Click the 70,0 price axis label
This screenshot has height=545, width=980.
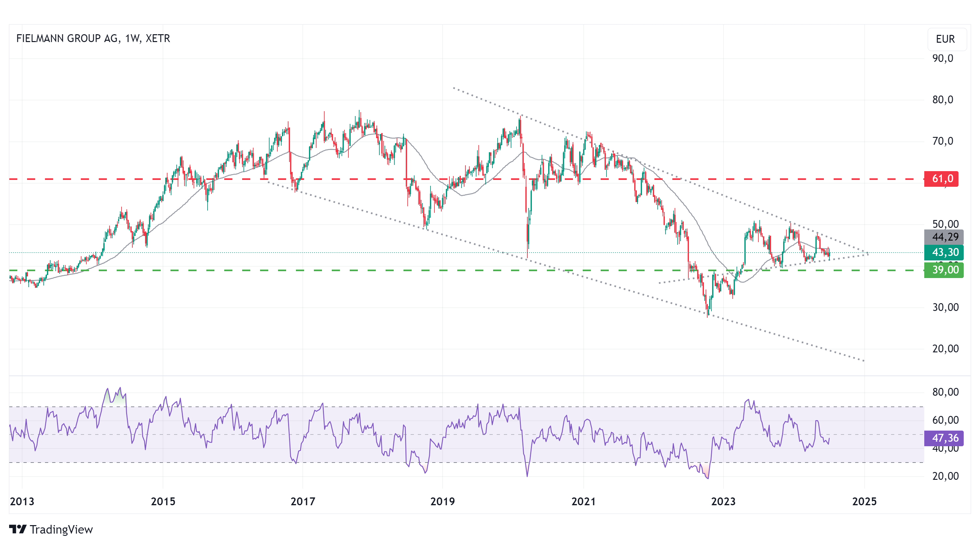tap(943, 141)
